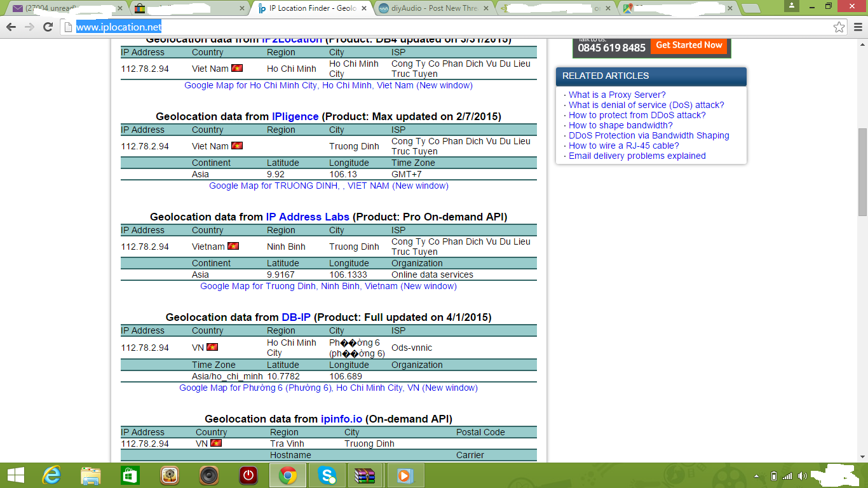This screenshot has height=488, width=868.
Task: Click the scrollbar down arrow
Action: [x=862, y=457]
